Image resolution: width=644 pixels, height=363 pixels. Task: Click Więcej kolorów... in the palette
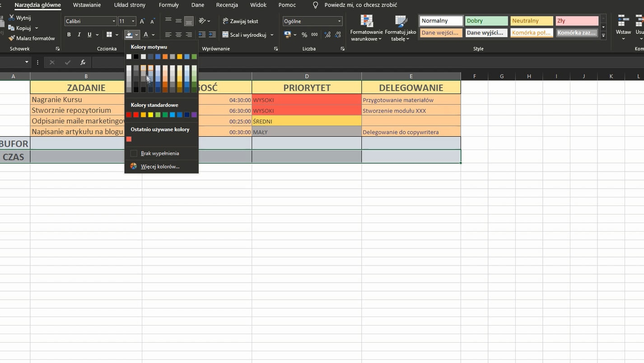pos(160,167)
